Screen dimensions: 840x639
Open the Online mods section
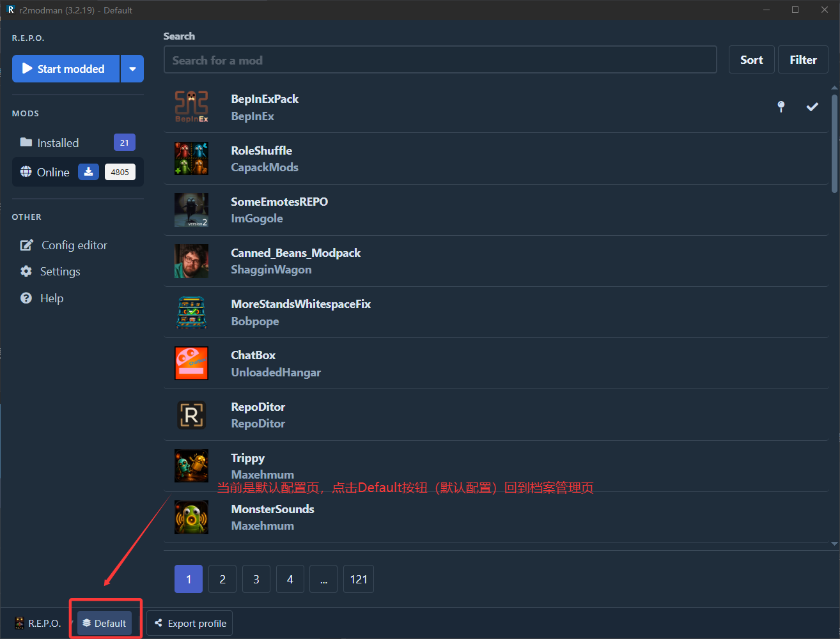78,172
